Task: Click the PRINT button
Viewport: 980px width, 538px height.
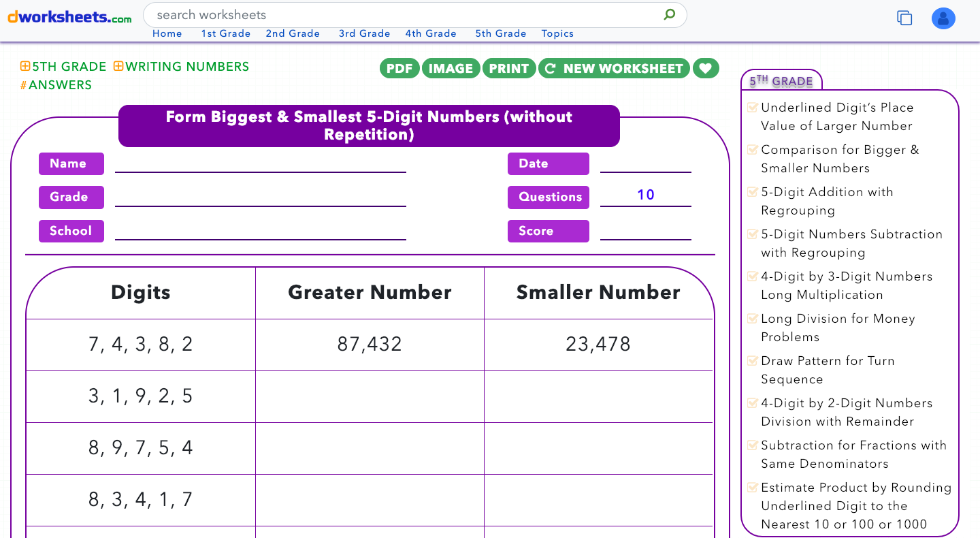Action: 509,68
